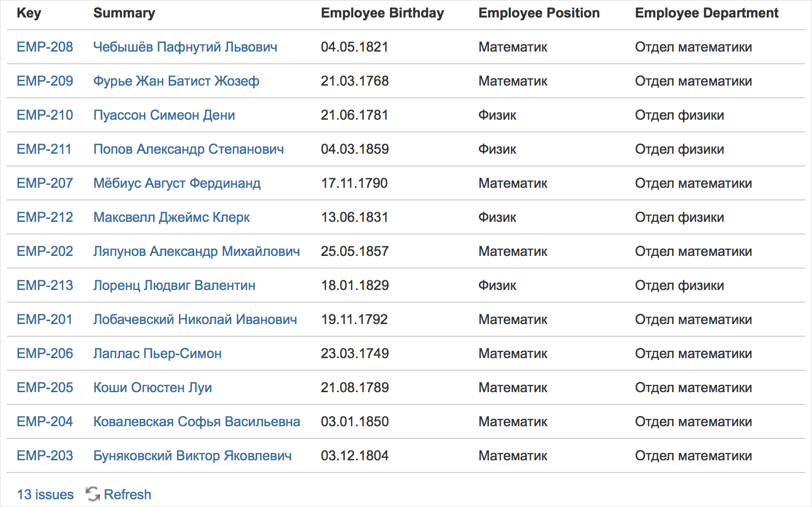Click the Буняковский Виктор Яковлевич summary

[x=193, y=455]
